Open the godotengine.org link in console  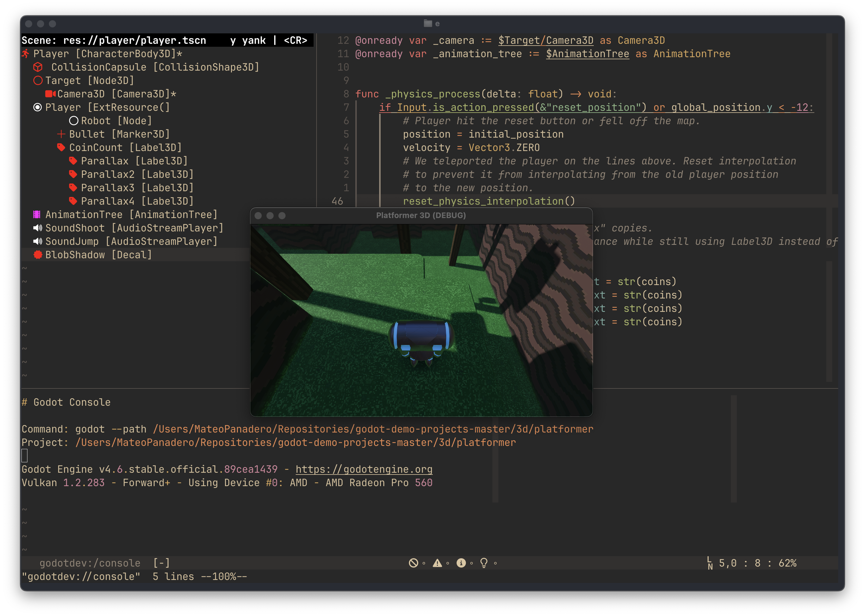click(x=364, y=469)
